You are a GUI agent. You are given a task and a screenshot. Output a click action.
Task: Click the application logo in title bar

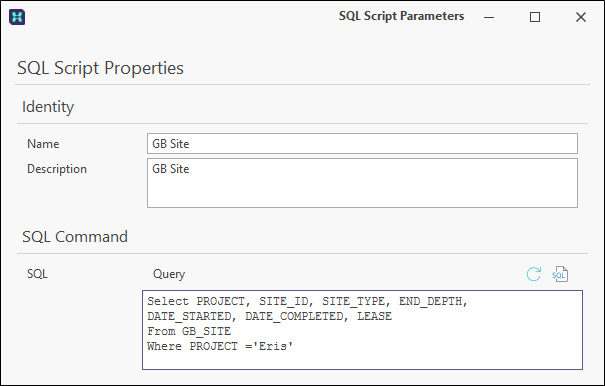pyautogui.click(x=17, y=17)
